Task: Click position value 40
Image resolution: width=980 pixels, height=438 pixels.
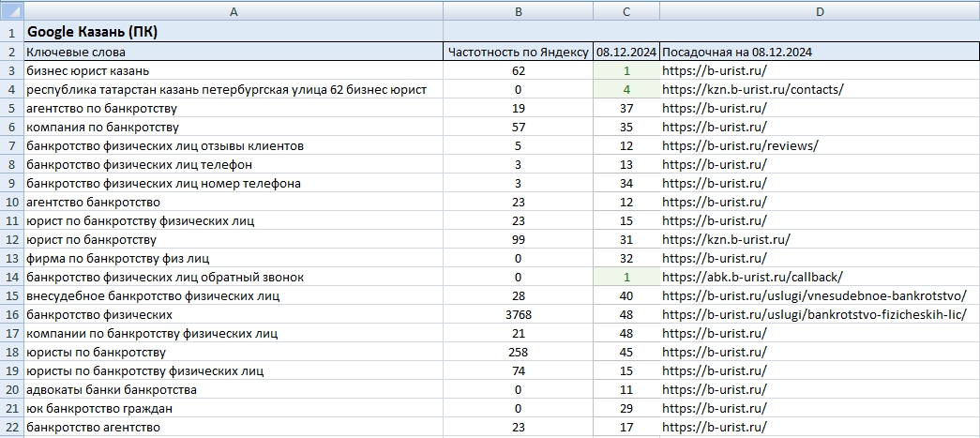Action: pos(626,295)
